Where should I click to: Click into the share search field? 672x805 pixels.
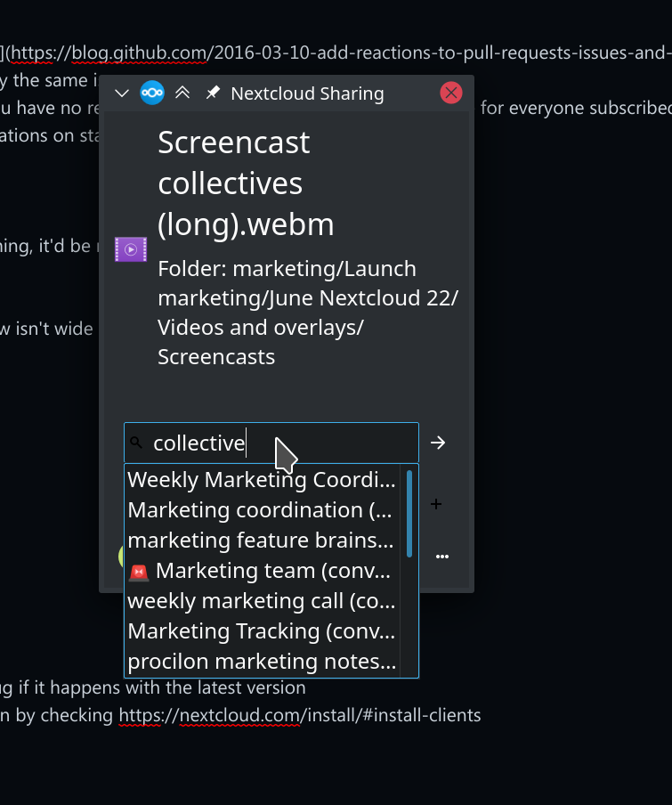click(x=271, y=443)
